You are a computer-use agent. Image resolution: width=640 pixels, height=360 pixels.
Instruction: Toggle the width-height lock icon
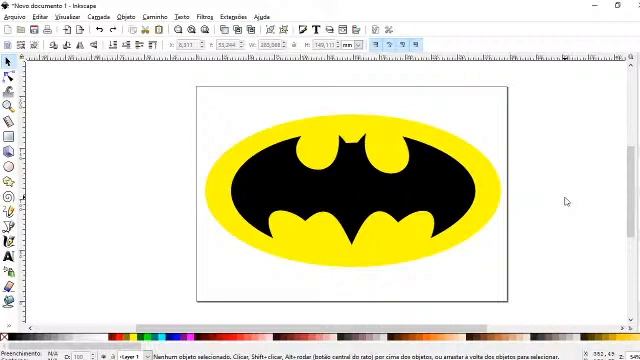(x=294, y=45)
